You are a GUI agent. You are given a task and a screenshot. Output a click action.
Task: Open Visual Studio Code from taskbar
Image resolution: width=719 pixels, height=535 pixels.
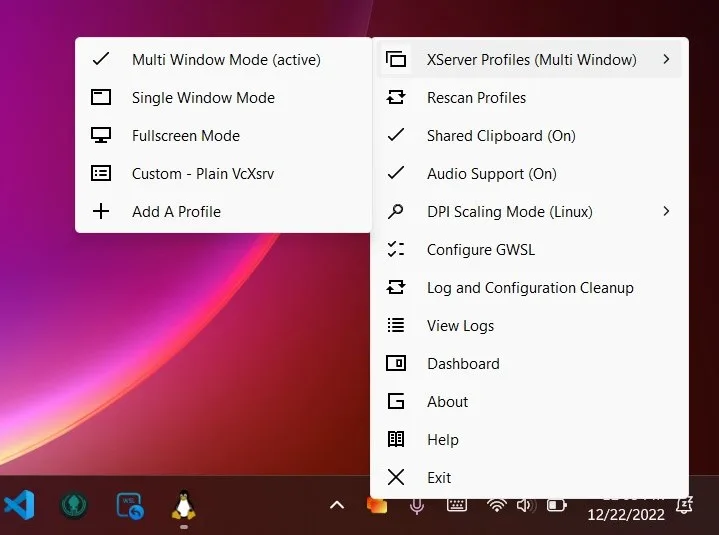pyautogui.click(x=19, y=505)
